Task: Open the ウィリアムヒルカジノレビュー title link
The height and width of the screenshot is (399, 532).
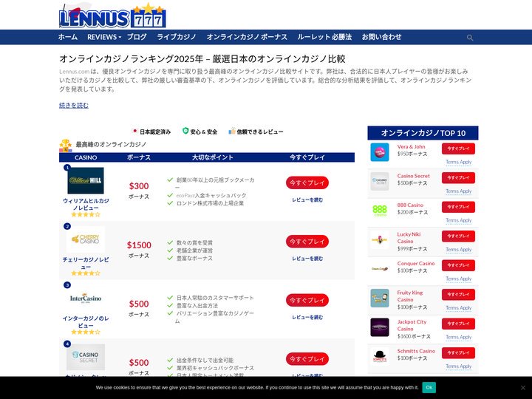Action: click(x=86, y=204)
